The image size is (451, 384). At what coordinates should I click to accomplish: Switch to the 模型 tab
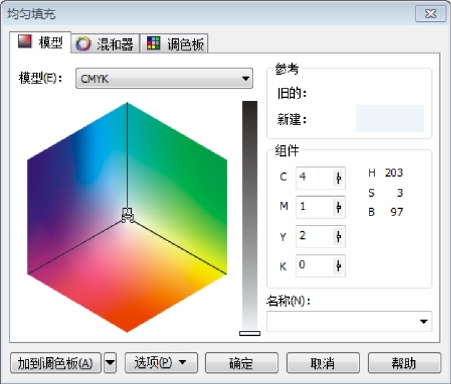(40, 42)
